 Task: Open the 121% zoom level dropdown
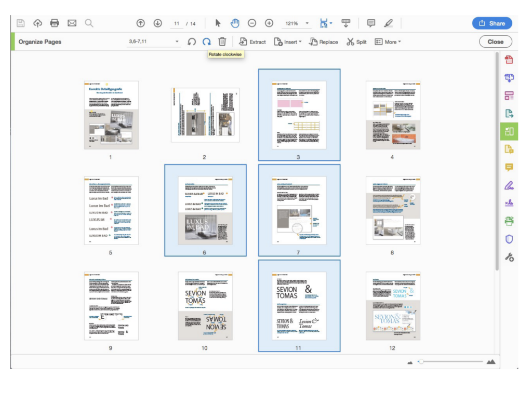[x=307, y=23]
